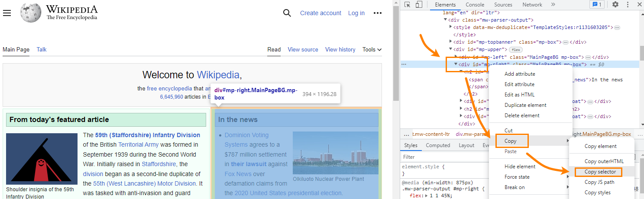Image resolution: width=644 pixels, height=199 pixels.
Task: Click the Wikipedia search magnifier icon
Action: coord(287,13)
